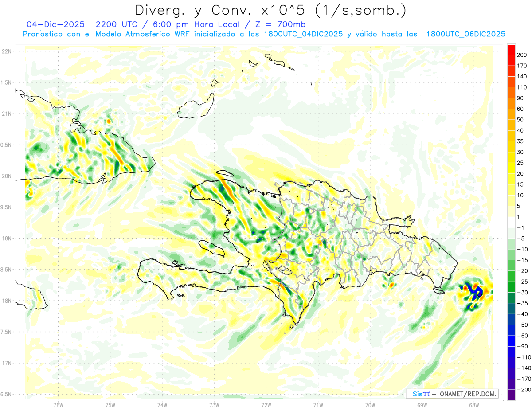Click the legend value '-30'

pyautogui.click(x=524, y=292)
